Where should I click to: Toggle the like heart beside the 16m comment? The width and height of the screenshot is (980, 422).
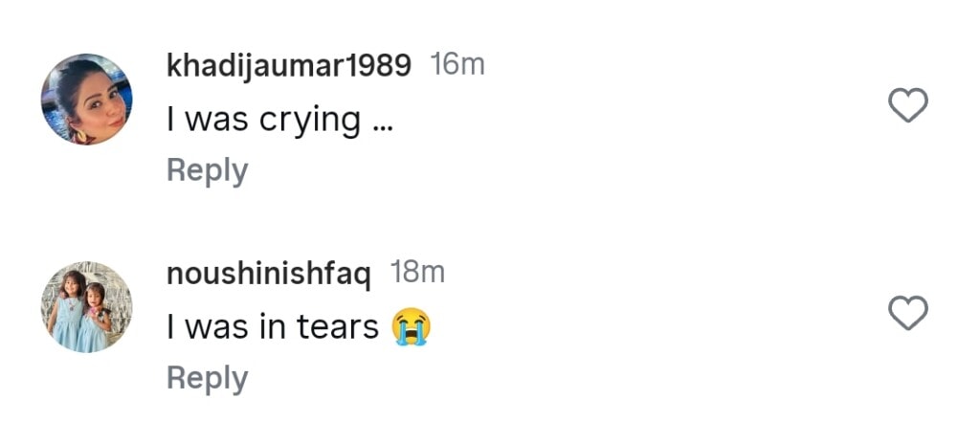pos(908,105)
